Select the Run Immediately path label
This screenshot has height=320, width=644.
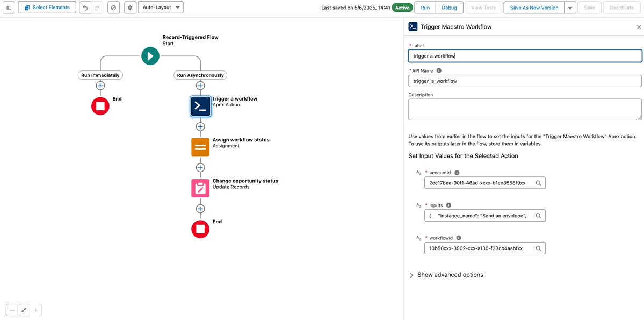pyautogui.click(x=100, y=75)
